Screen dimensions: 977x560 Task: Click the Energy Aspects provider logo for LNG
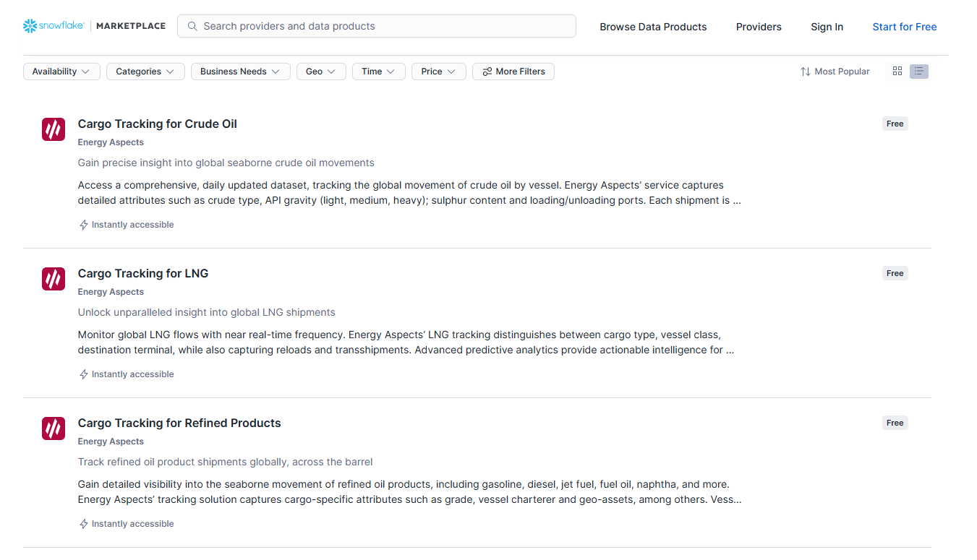pyautogui.click(x=53, y=279)
